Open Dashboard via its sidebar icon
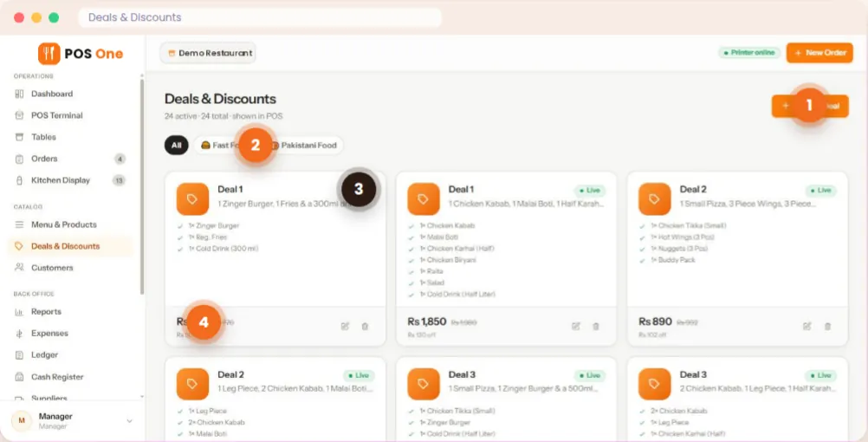The width and height of the screenshot is (868, 442). pyautogui.click(x=19, y=94)
